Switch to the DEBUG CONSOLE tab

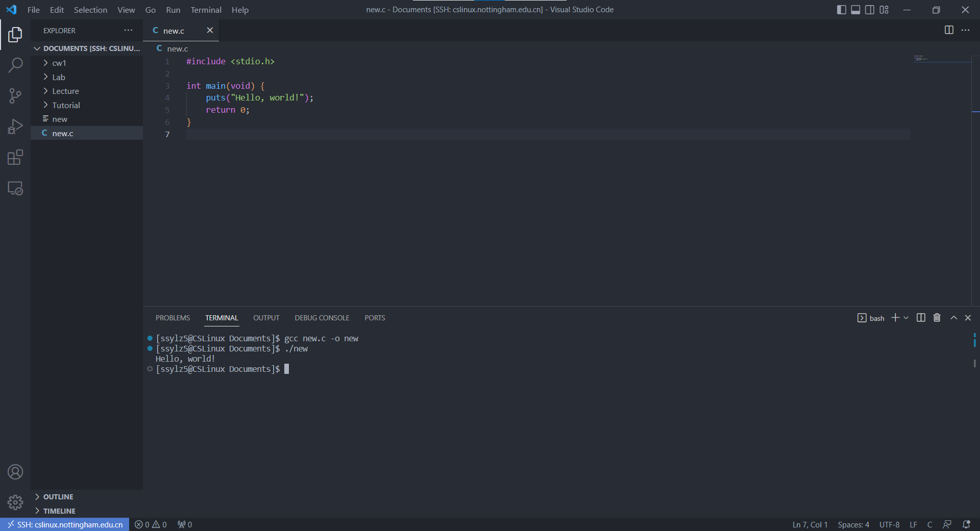(x=322, y=318)
